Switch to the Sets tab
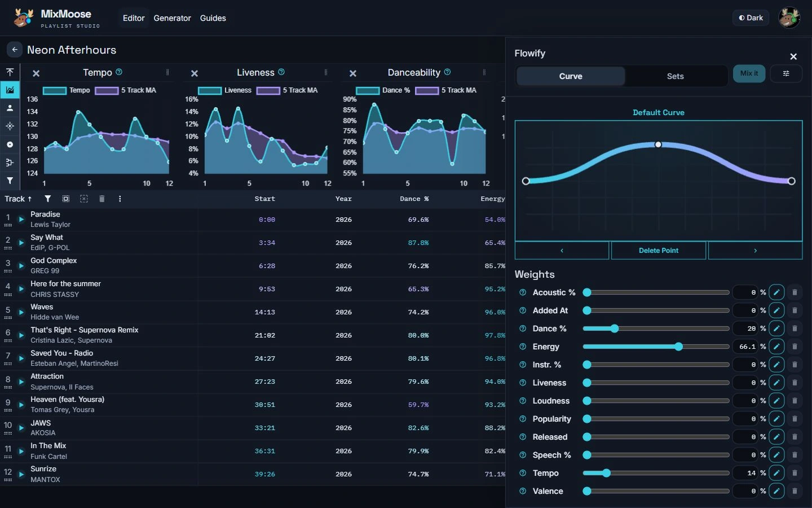The width and height of the screenshot is (812, 508). (675, 76)
